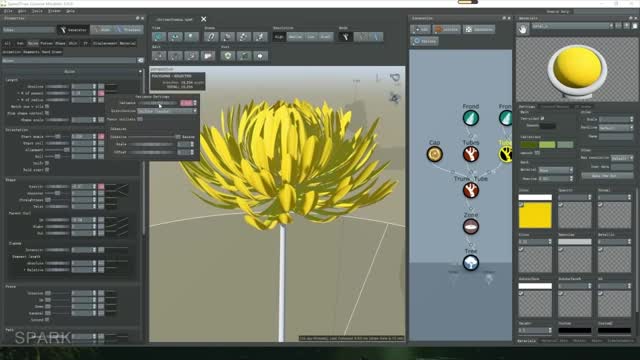
Task: Click the camera icon in viewport corner
Action: [x=395, y=77]
